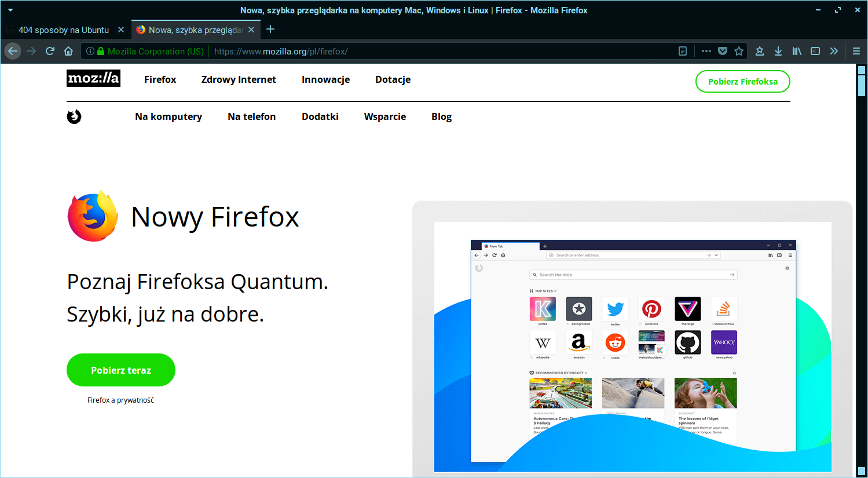Open Firefox a prywatność link
This screenshot has width=868, height=478.
[120, 400]
